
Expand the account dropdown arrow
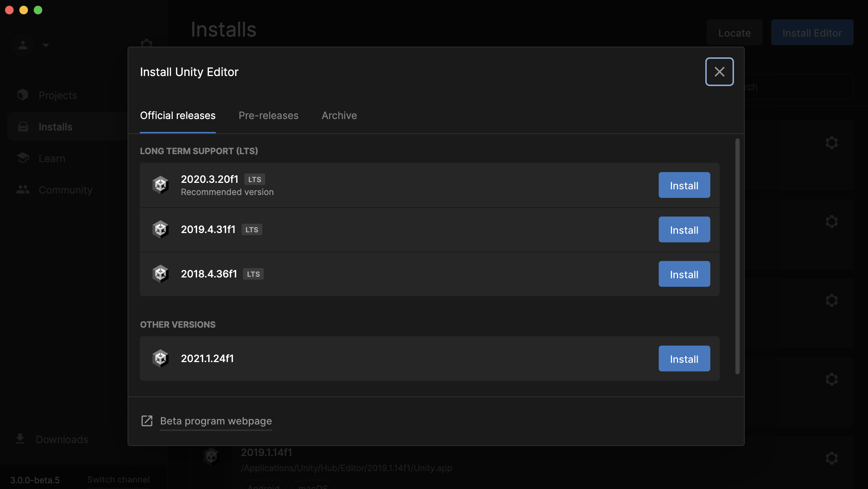[46, 46]
